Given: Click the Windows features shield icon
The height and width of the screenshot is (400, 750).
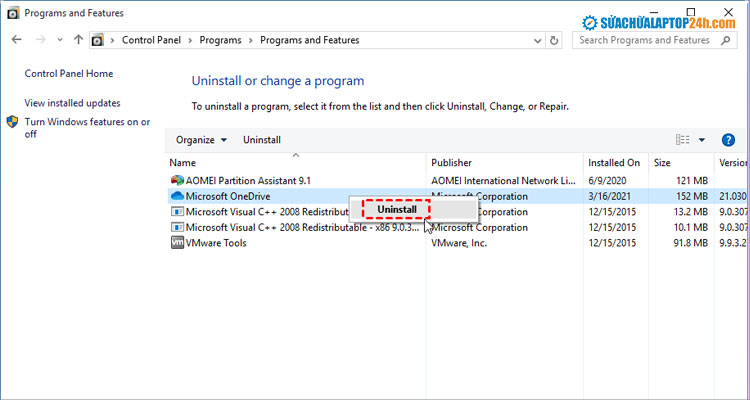Looking at the screenshot, I should (x=12, y=122).
